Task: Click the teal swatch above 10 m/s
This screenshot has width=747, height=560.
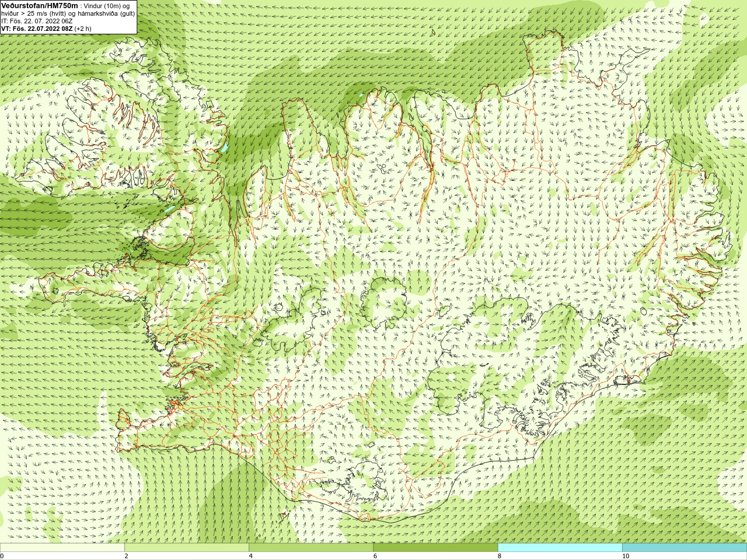Action: (x=685, y=548)
